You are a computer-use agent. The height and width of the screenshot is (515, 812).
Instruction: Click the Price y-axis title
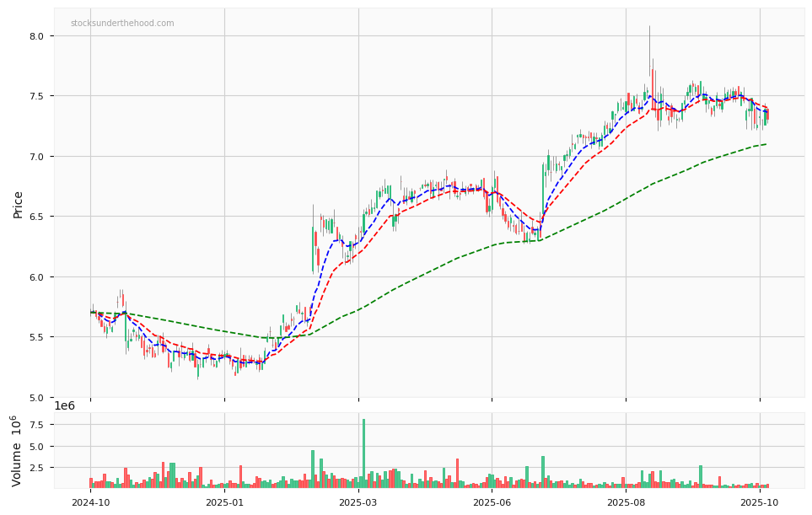(18, 204)
